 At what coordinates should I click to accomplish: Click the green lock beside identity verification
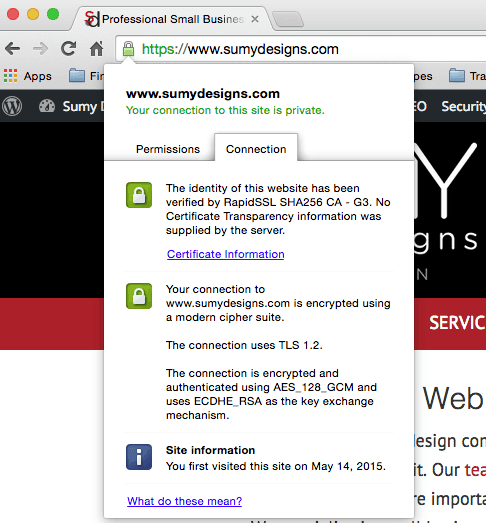tap(139, 195)
